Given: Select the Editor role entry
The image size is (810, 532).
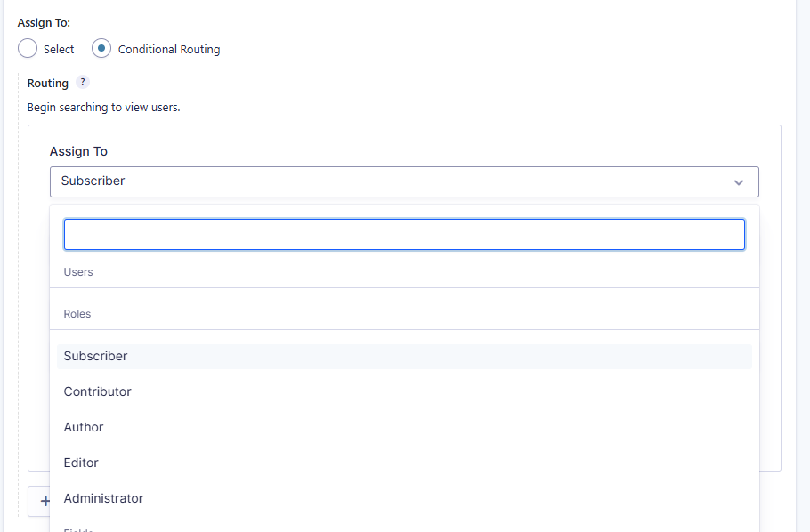Looking at the screenshot, I should (81, 463).
